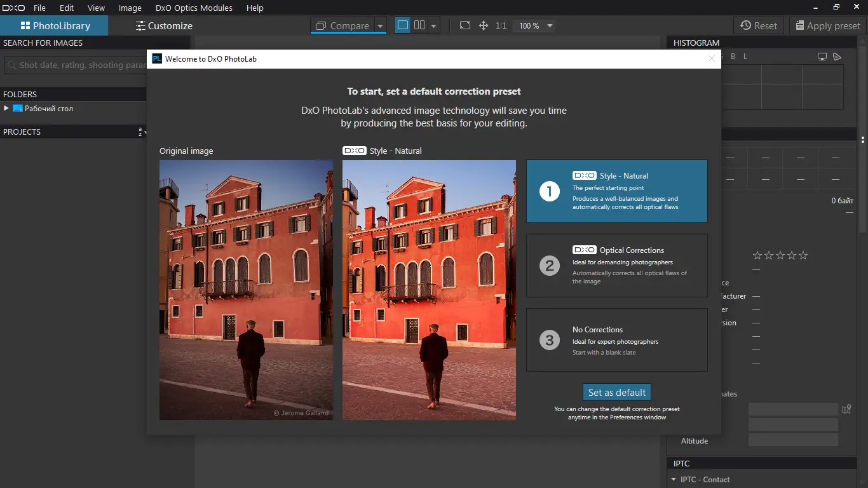Open the Compare dropdown arrow
868x488 pixels.
[x=380, y=26]
